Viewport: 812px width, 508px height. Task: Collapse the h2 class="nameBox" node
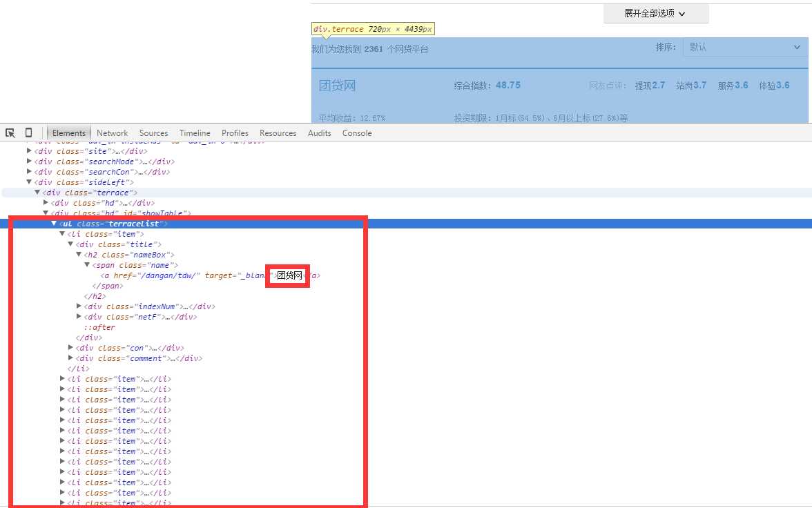tap(79, 254)
